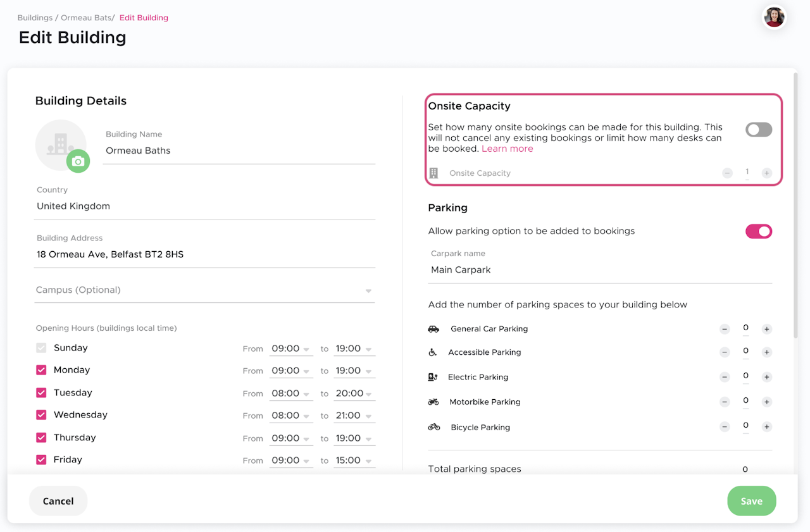Increase Electric Parking spaces with plus icon

pos(766,377)
